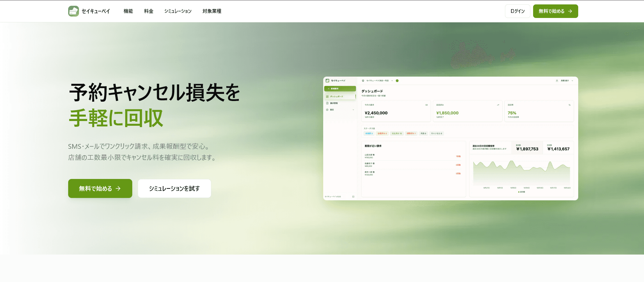Open the 機能 navigation item

[x=128, y=11]
